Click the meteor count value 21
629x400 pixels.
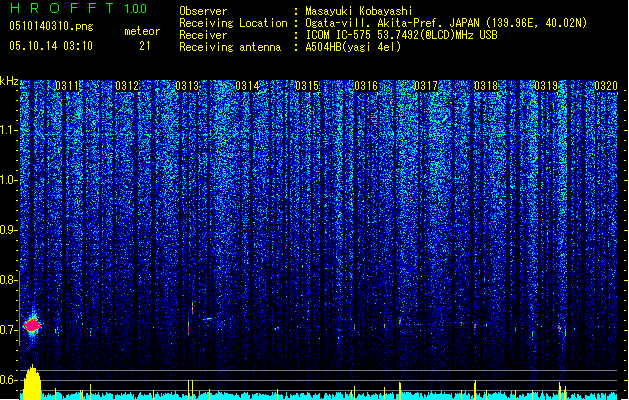pos(145,46)
